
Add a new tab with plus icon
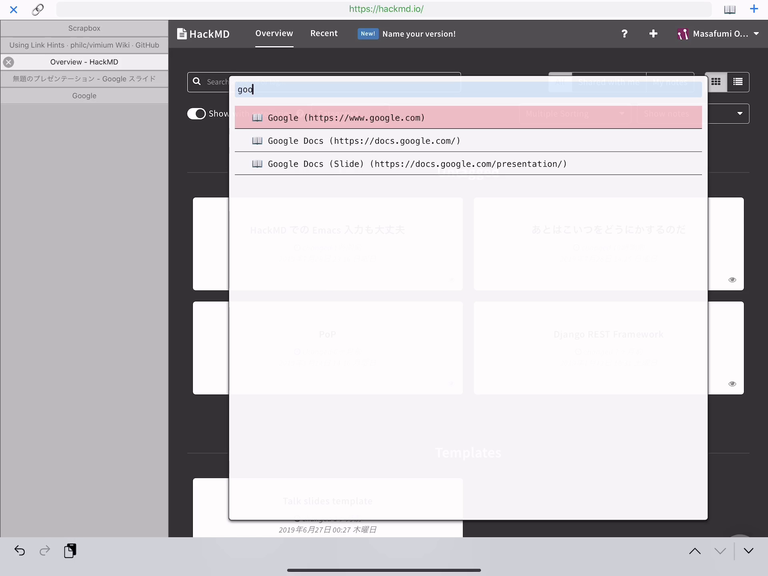click(754, 9)
